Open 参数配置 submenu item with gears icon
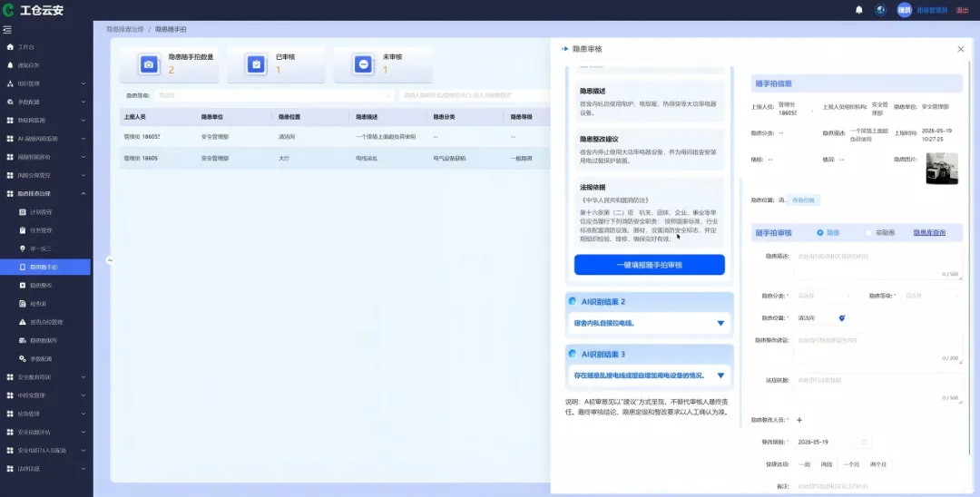 (x=23, y=358)
